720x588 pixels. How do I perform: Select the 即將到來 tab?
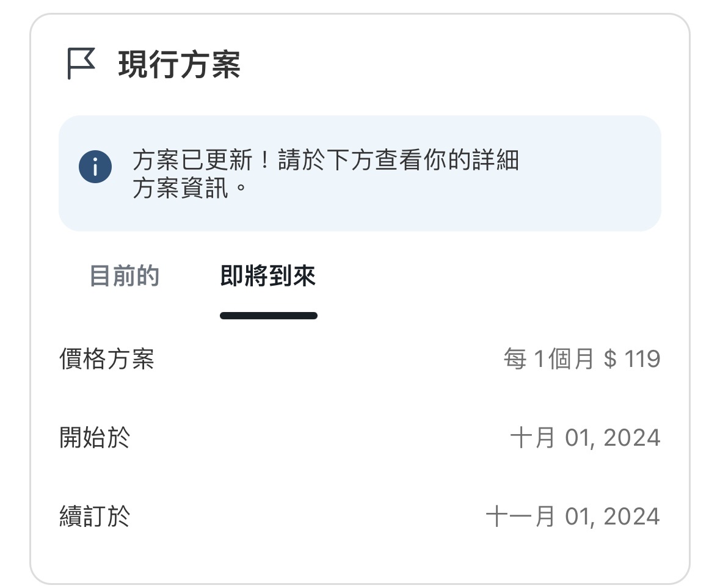[x=267, y=276]
